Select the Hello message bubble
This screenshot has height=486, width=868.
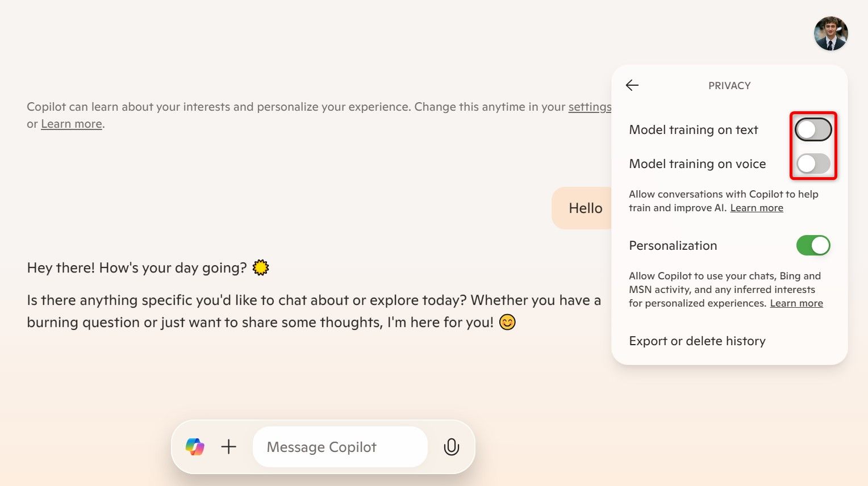582,208
